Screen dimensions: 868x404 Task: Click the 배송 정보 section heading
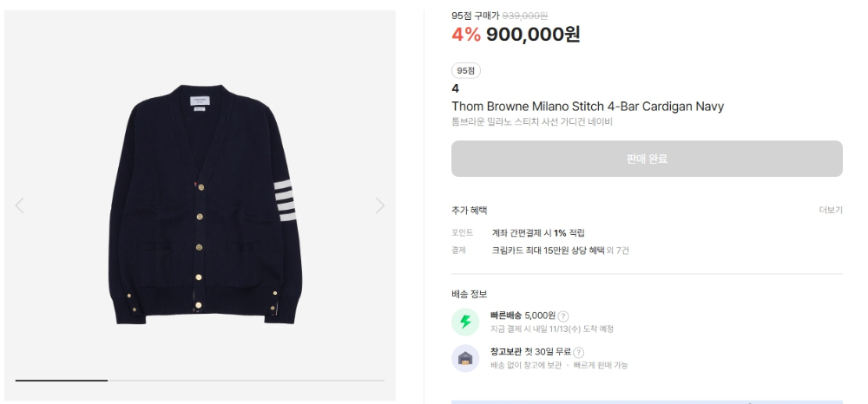click(469, 294)
